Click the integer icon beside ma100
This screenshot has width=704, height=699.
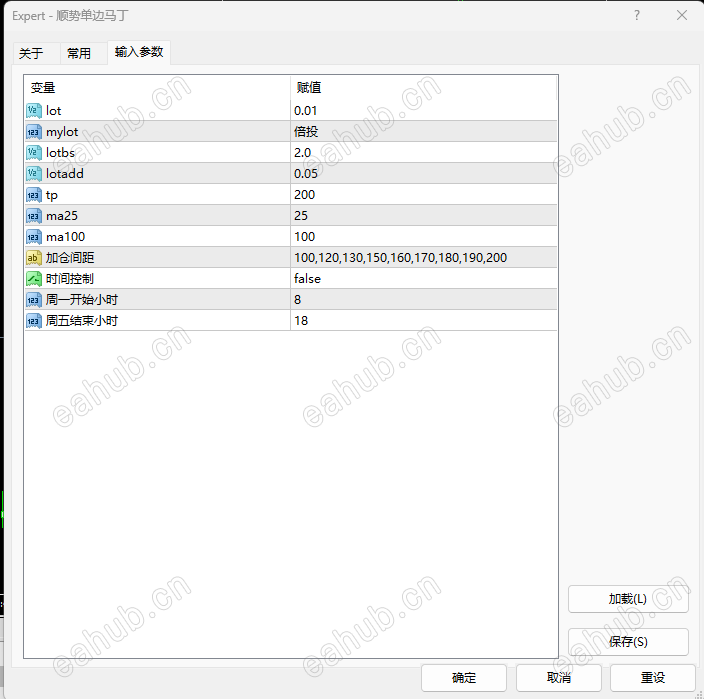coord(34,237)
